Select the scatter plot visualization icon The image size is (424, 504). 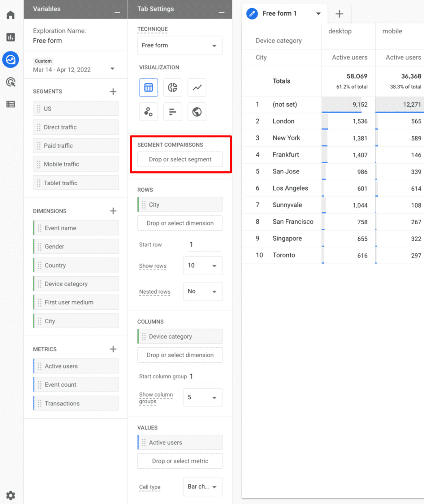tap(148, 112)
